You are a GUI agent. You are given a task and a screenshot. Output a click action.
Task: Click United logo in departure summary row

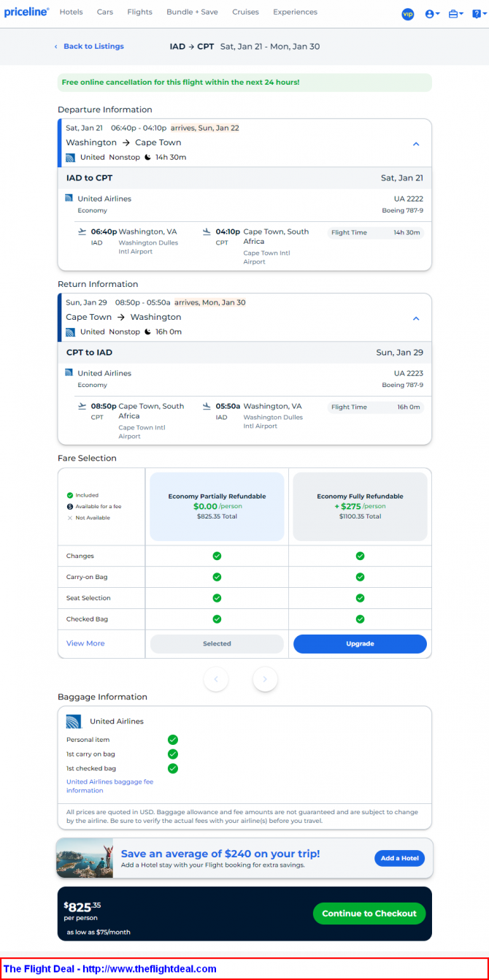[70, 157]
